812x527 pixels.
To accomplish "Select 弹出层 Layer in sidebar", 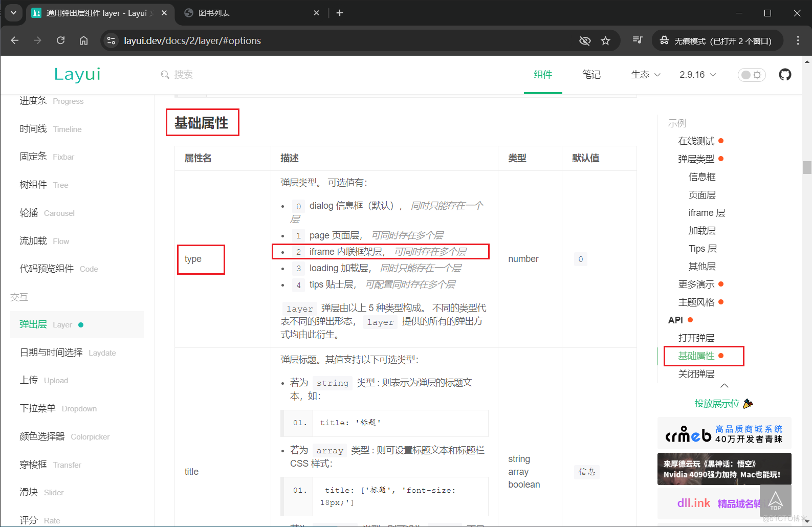I will tap(77, 324).
